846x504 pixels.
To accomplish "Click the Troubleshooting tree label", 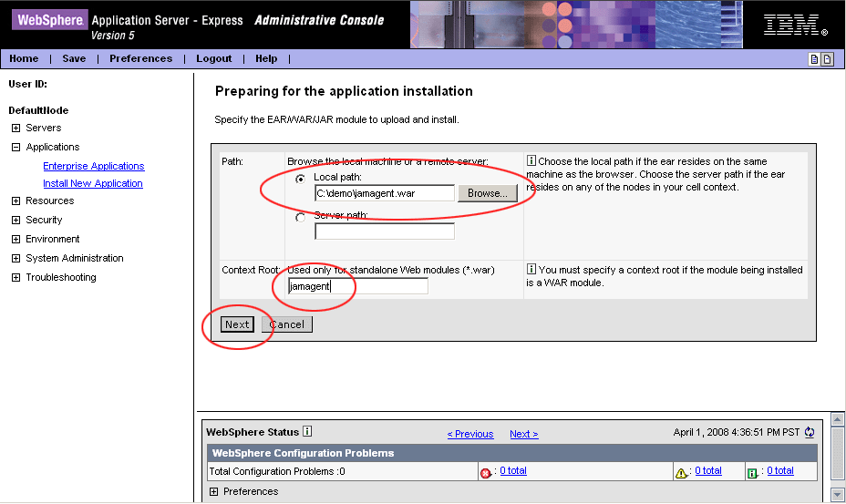I will [61, 277].
